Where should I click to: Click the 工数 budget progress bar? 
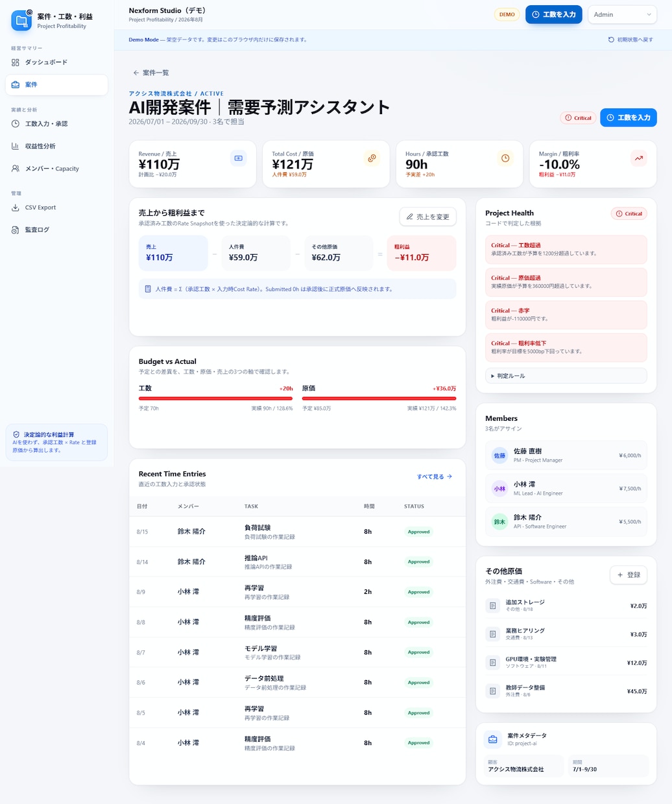(x=216, y=398)
